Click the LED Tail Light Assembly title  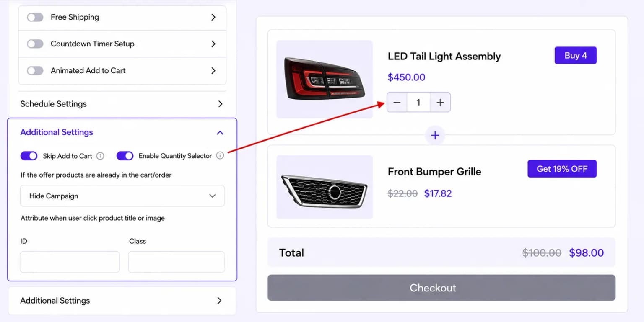(444, 57)
